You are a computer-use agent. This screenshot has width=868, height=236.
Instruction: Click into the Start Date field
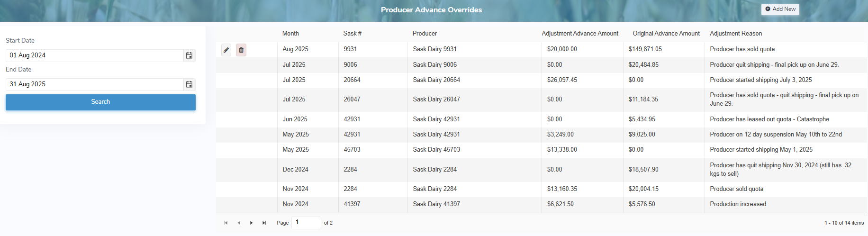95,55
